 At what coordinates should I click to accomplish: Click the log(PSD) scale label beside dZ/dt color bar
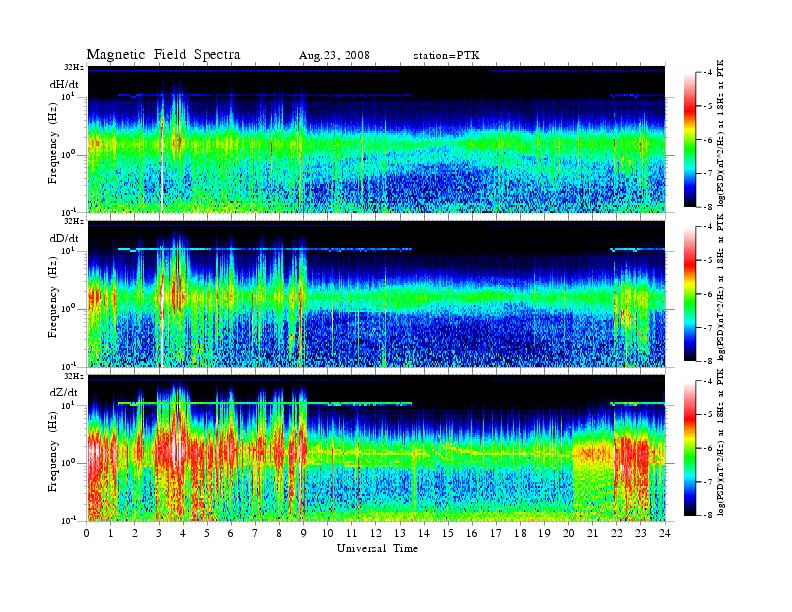point(721,442)
